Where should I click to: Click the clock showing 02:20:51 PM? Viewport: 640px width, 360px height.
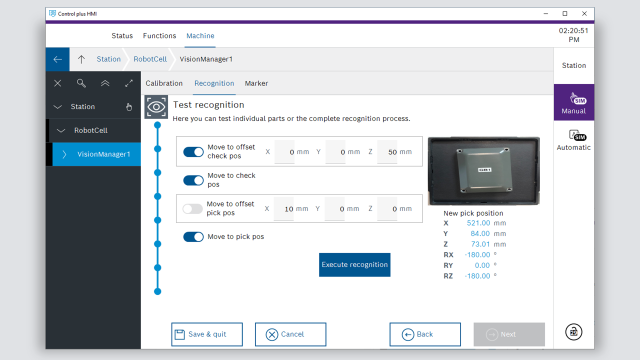pos(573,35)
